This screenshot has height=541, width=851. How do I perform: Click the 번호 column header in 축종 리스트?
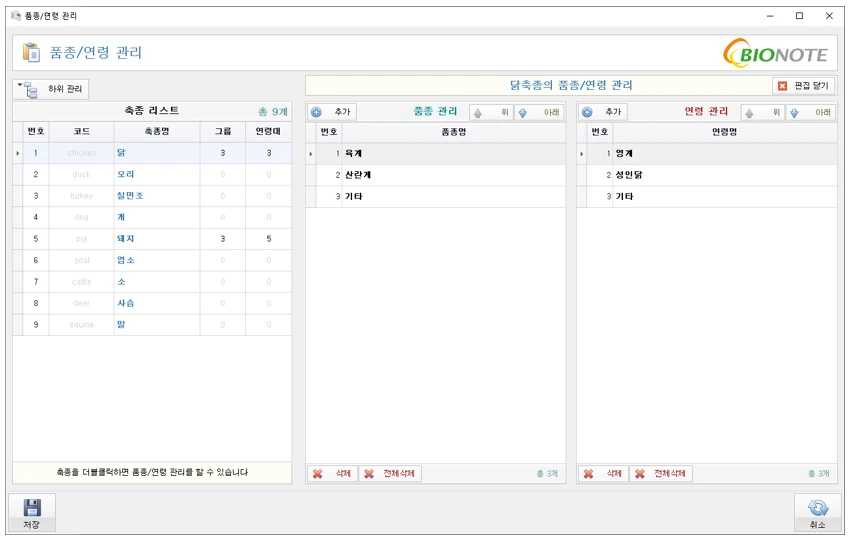pyautogui.click(x=36, y=131)
